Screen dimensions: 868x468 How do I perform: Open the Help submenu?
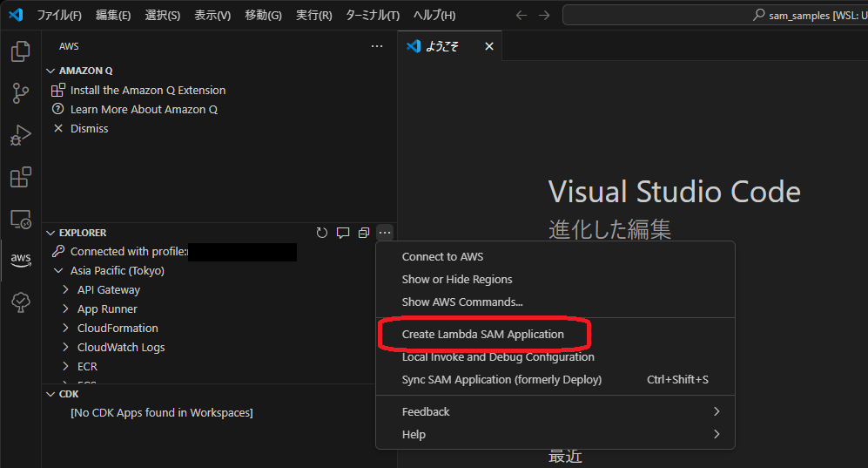(x=555, y=434)
